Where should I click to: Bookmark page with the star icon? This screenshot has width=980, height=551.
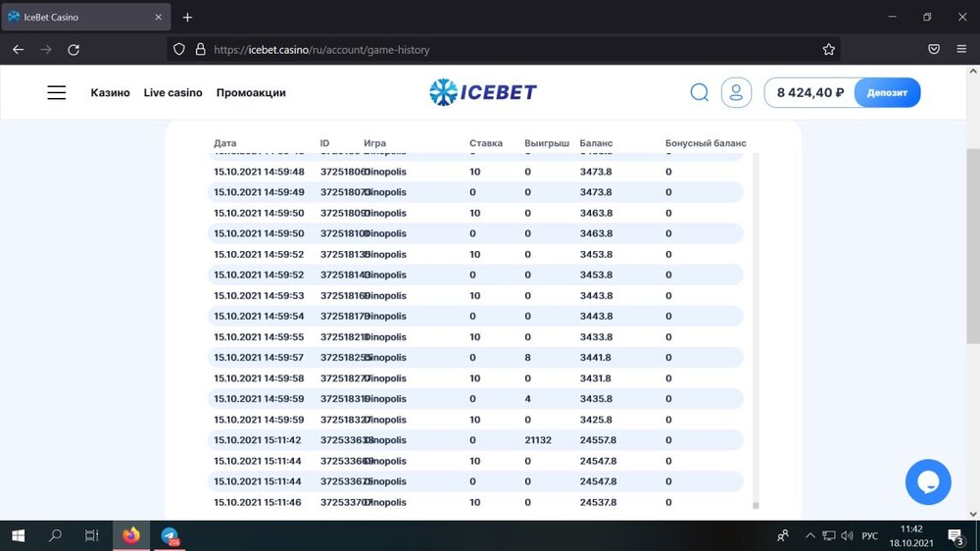[829, 49]
